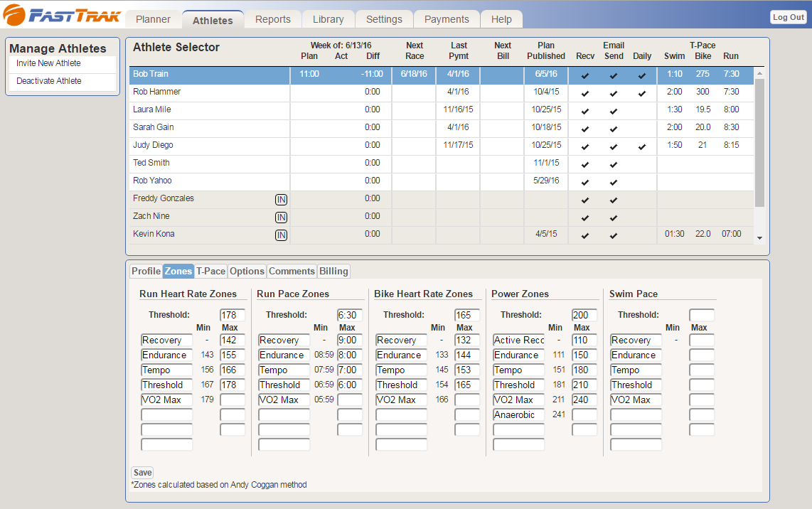This screenshot has height=509, width=812.
Task: Toggle Send email checkmark for Ted Smith
Action: 614,164
